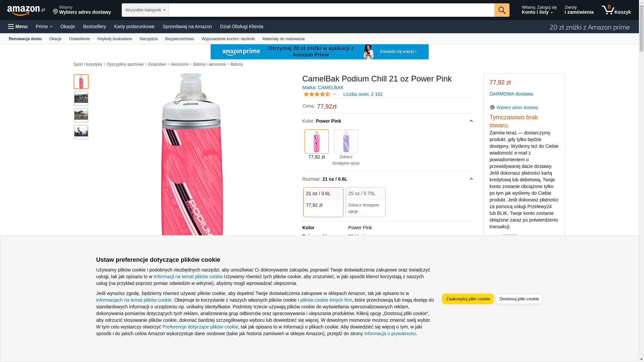This screenshot has height=362, width=644.
Task: Click the star rating icons
Action: pos(317,94)
